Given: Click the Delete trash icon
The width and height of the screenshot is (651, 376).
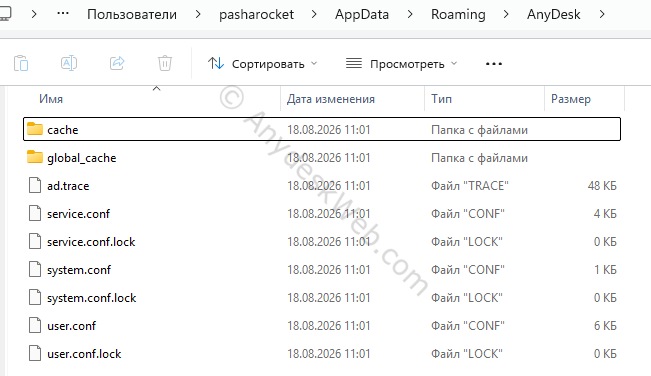Looking at the screenshot, I should (165, 63).
